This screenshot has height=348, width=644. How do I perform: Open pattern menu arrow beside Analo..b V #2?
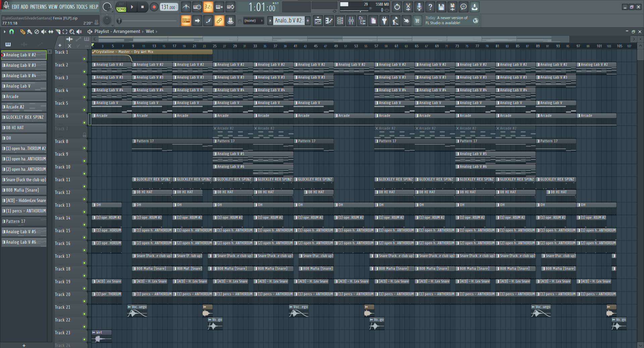[x=270, y=21]
